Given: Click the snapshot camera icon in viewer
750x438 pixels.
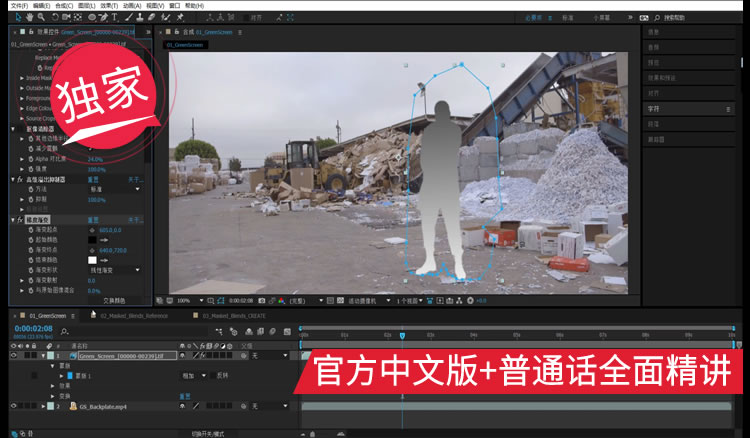Looking at the screenshot, I should tap(262, 301).
